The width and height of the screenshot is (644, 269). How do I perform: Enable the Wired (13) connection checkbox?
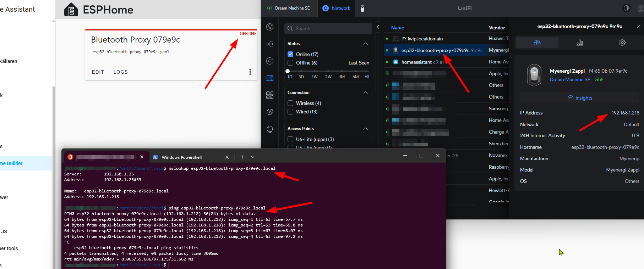[x=290, y=112]
